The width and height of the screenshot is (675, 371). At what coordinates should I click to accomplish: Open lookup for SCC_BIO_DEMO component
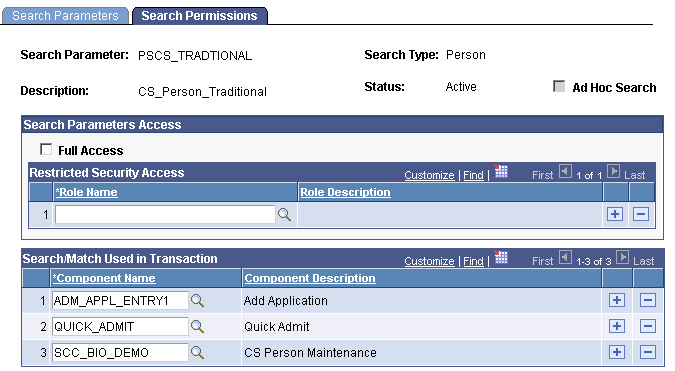tap(197, 352)
